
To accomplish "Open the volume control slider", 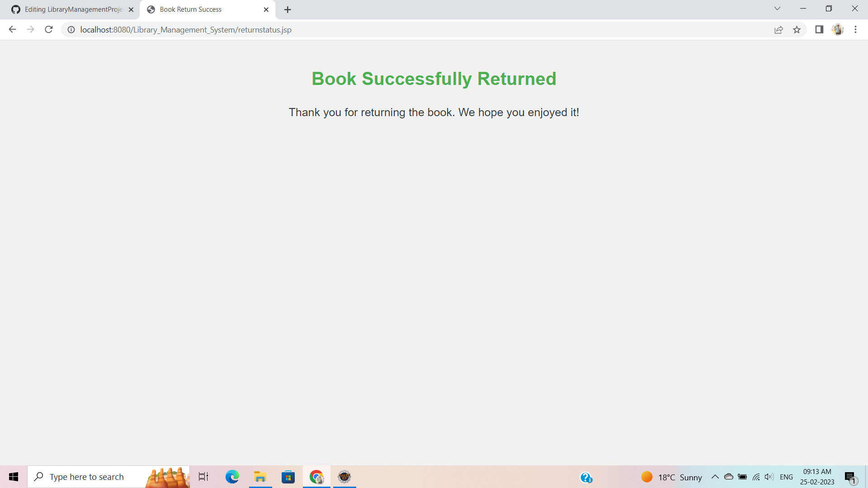I will click(x=769, y=477).
